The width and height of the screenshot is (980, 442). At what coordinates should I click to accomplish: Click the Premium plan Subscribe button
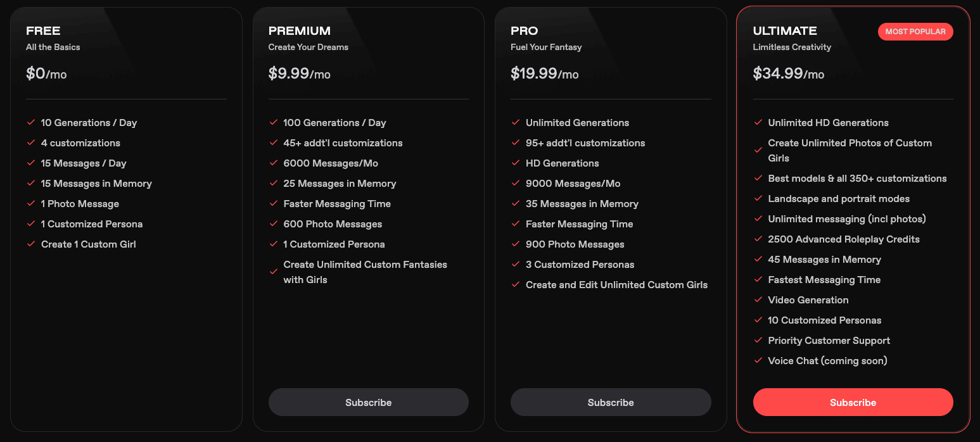[368, 402]
